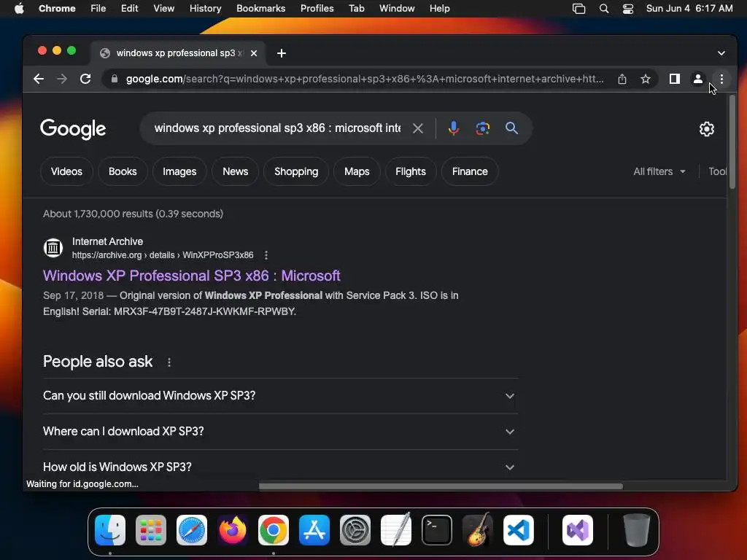747x560 pixels.
Task: Open the tab search dropdown chevron
Action: click(x=721, y=53)
